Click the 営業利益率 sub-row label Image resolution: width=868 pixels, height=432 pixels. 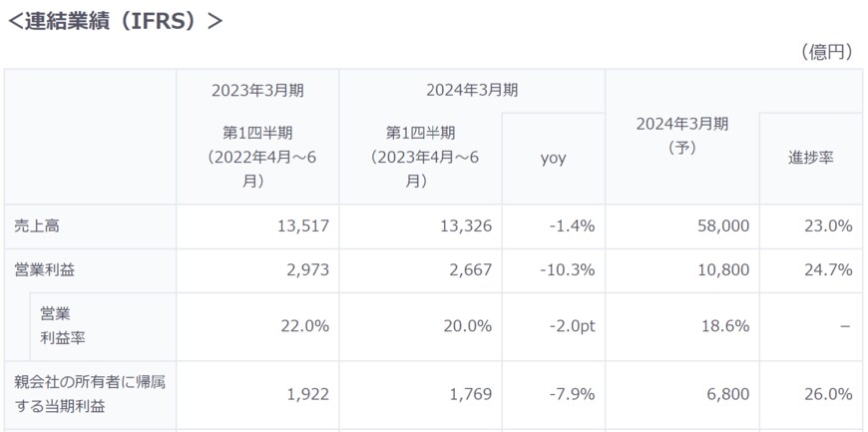tap(61, 326)
